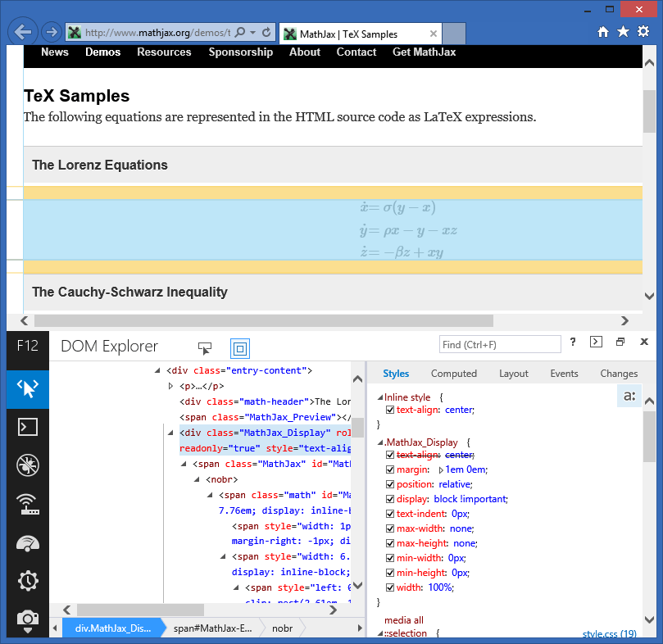Open the UI Responsiveness gauge tool
Screen dimensions: 663x644
tap(27, 543)
